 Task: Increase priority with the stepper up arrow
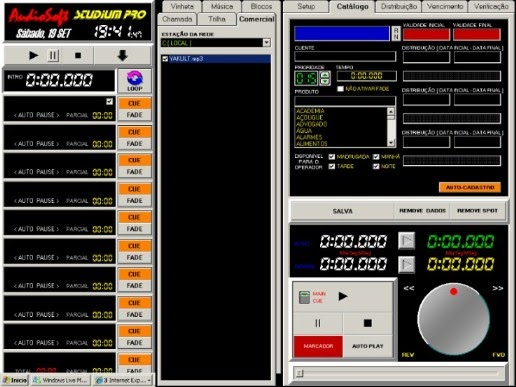coord(325,75)
